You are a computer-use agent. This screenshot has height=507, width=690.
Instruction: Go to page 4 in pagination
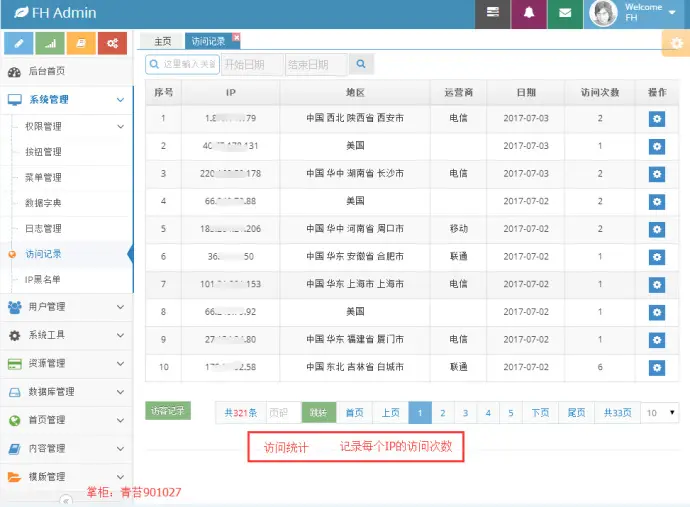(x=488, y=413)
